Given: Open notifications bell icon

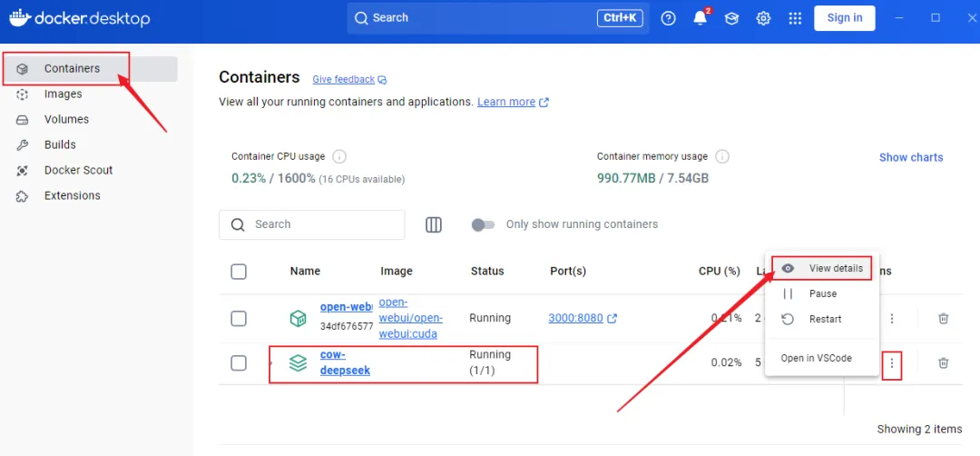Looking at the screenshot, I should point(700,18).
